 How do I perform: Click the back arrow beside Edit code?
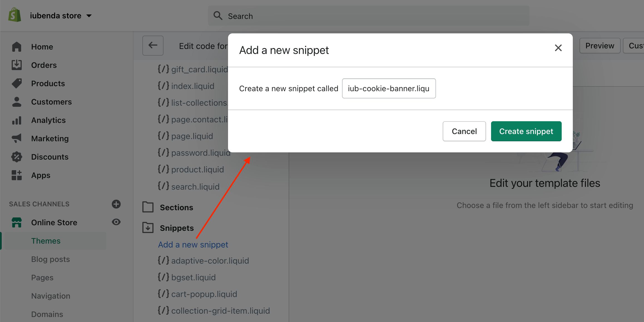[153, 45]
